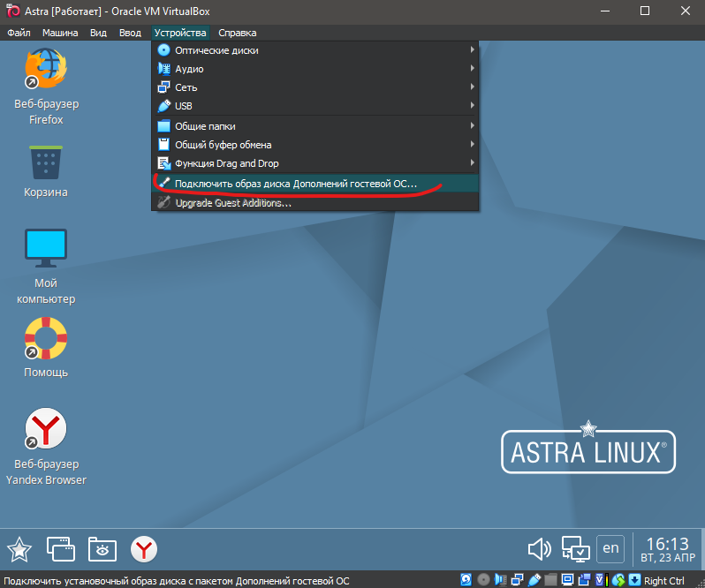Open the Файл menu
Image resolution: width=705 pixels, height=588 pixels.
point(19,33)
